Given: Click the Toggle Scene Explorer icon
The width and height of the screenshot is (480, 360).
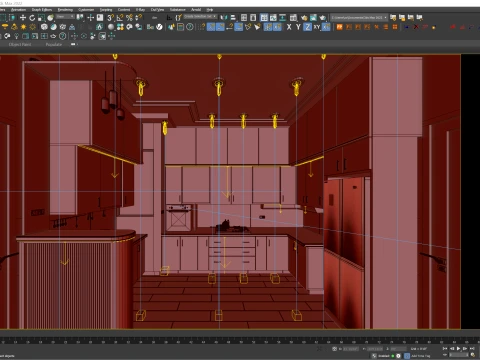Looking at the screenshot, I should 244,18.
